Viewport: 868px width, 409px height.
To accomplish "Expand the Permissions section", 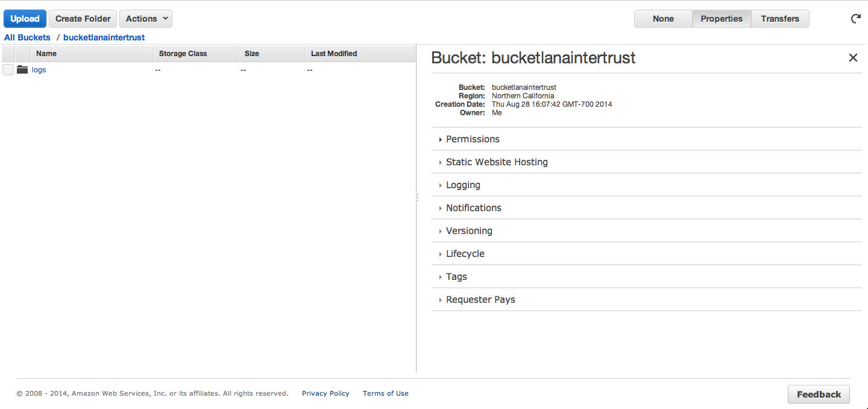I will click(x=473, y=139).
